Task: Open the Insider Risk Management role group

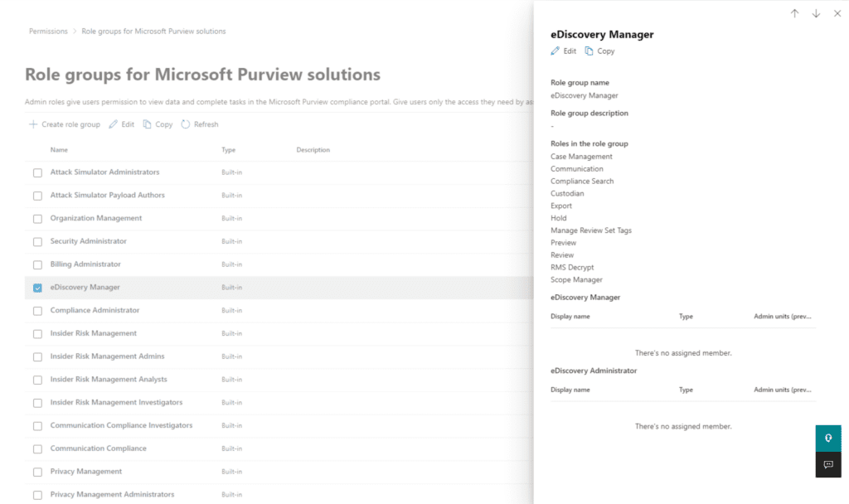Action: pyautogui.click(x=94, y=333)
